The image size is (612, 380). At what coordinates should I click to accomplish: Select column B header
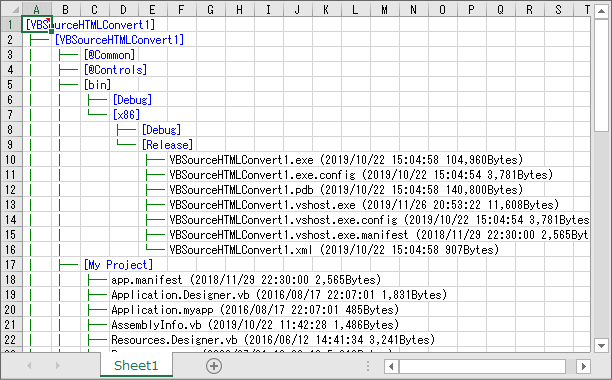[66, 9]
